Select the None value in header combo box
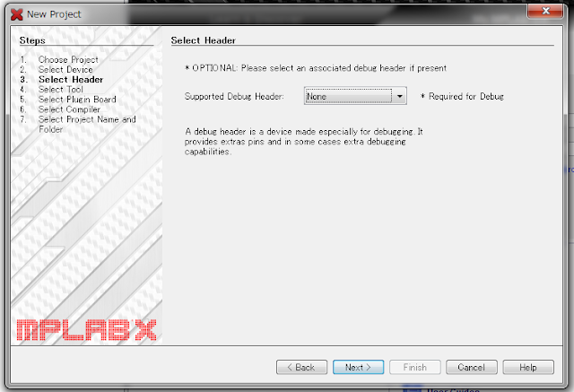The height and width of the screenshot is (392, 574). pyautogui.click(x=349, y=96)
